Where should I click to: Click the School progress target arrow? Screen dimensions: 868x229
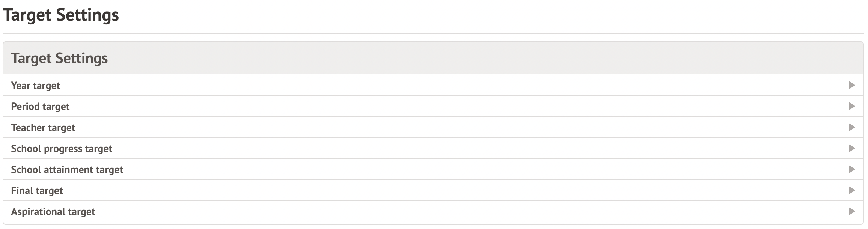pyautogui.click(x=851, y=148)
